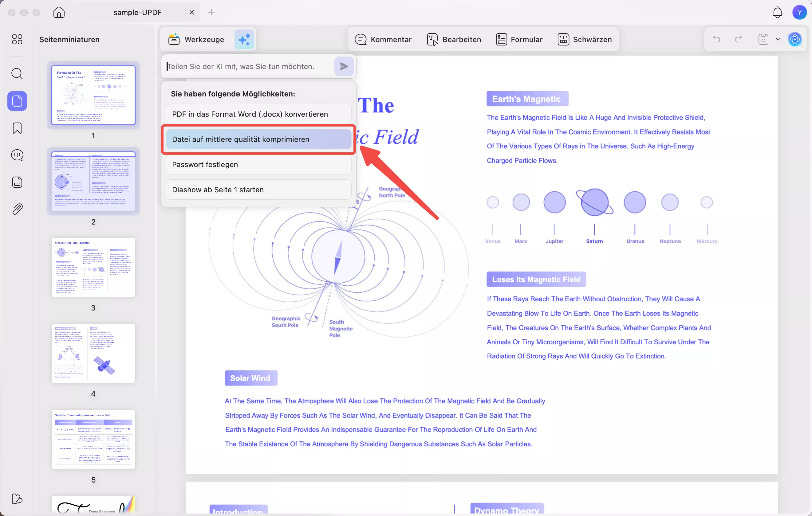Click the Bearbeiten button
812x516 pixels.
pos(454,39)
